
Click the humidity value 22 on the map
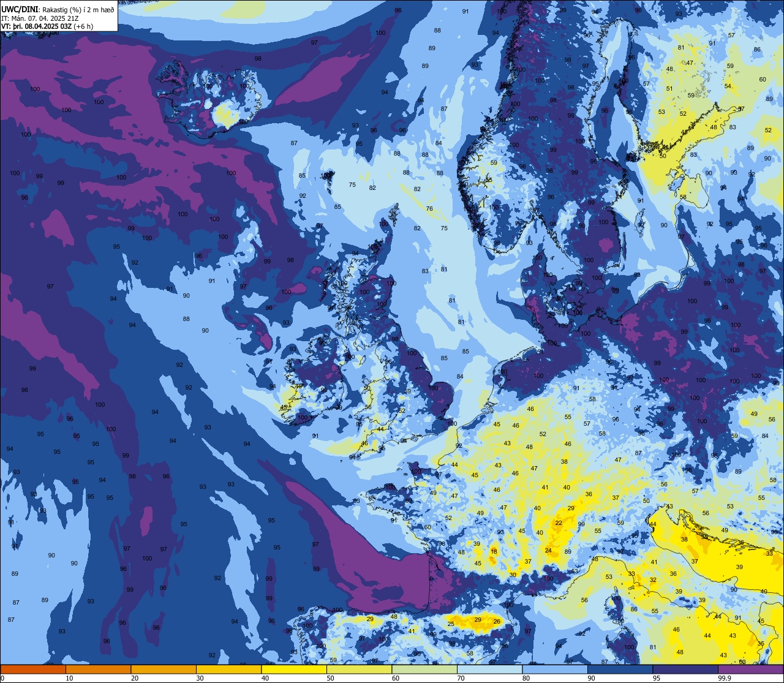pyautogui.click(x=559, y=523)
